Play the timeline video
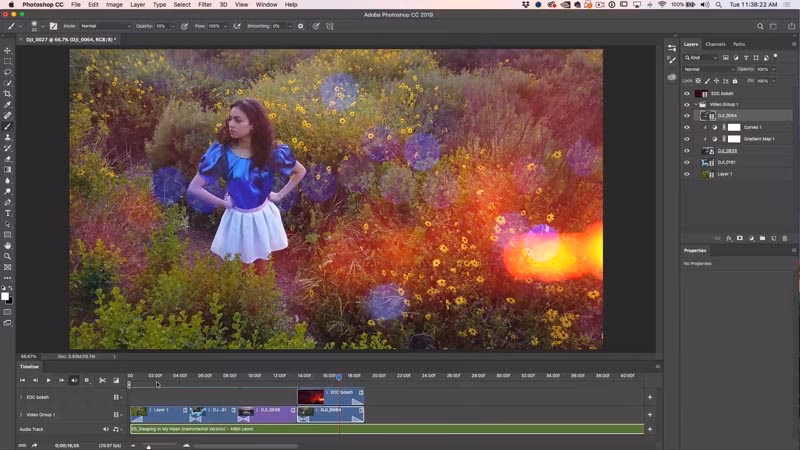 coord(48,380)
